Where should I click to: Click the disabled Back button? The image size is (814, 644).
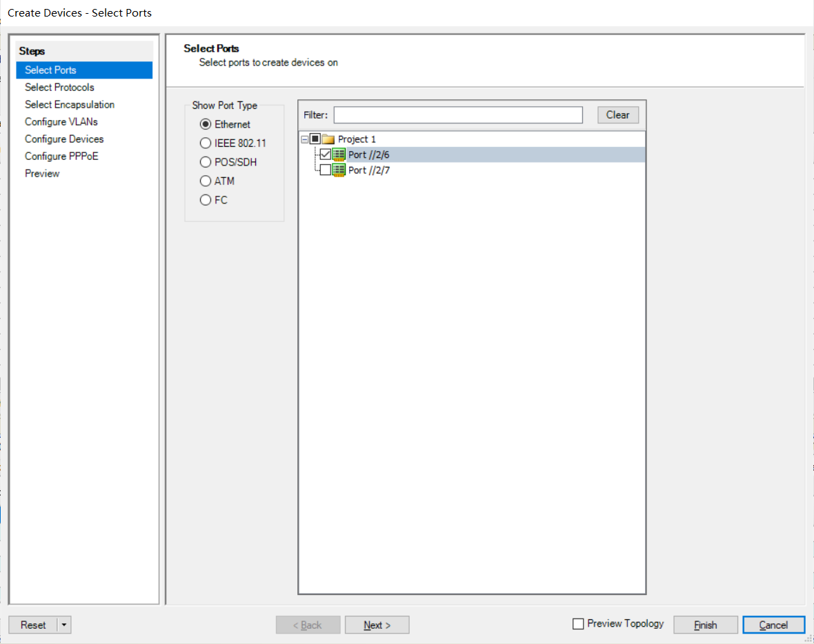(308, 625)
